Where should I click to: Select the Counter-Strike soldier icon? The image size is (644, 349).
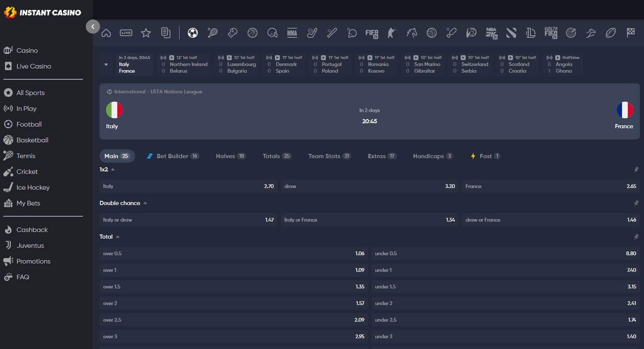click(x=392, y=33)
